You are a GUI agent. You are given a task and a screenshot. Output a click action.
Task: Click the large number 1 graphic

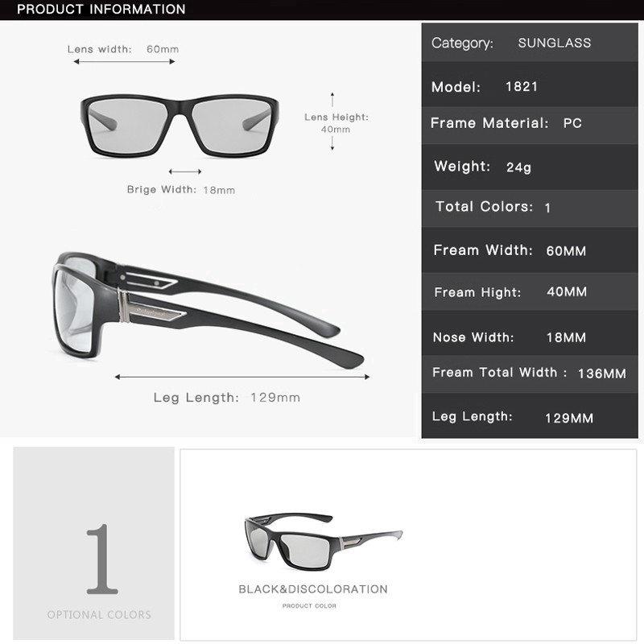click(102, 559)
